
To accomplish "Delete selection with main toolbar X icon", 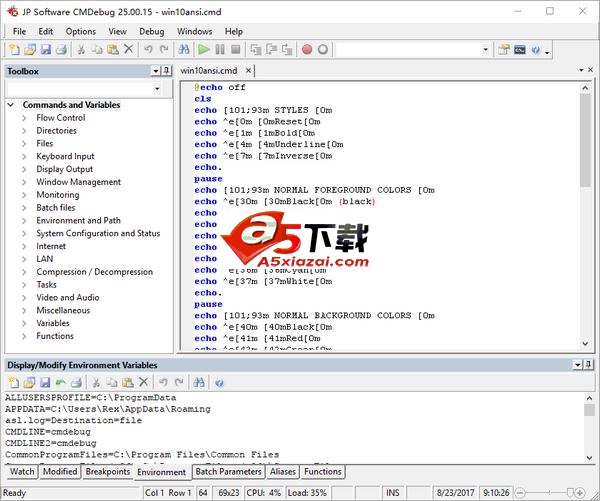I will point(129,49).
